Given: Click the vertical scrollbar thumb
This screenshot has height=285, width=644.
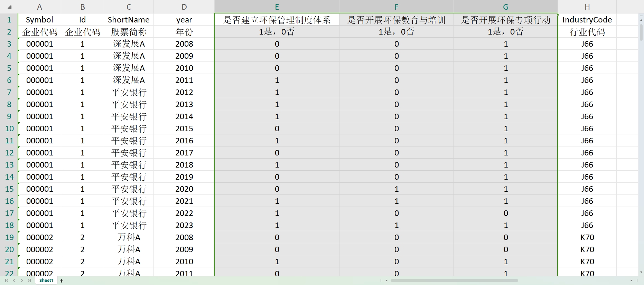Looking at the screenshot, I should click(641, 32).
